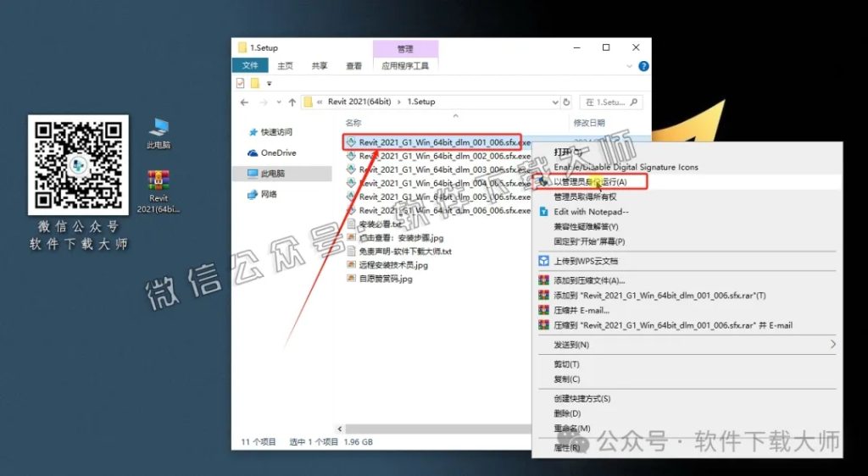This screenshot has width=868, height=476.
Task: Click the icon of the dlm_005_006.sfx.exe file
Action: tap(351, 196)
